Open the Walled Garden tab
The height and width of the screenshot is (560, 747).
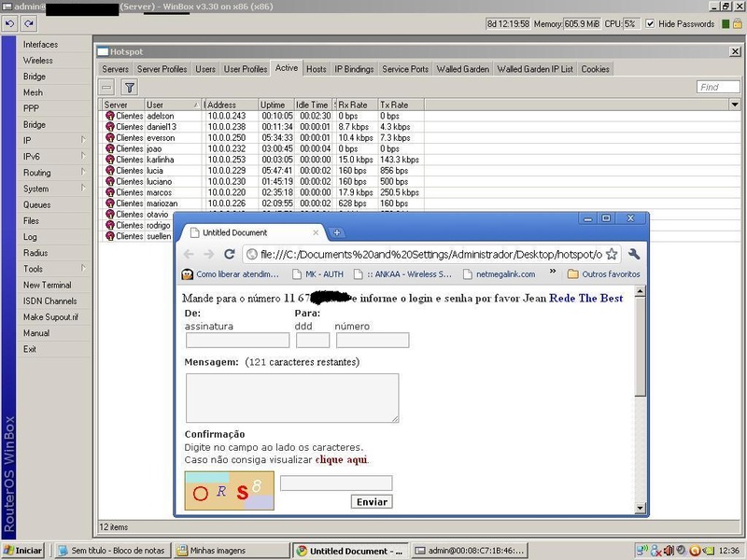[463, 69]
